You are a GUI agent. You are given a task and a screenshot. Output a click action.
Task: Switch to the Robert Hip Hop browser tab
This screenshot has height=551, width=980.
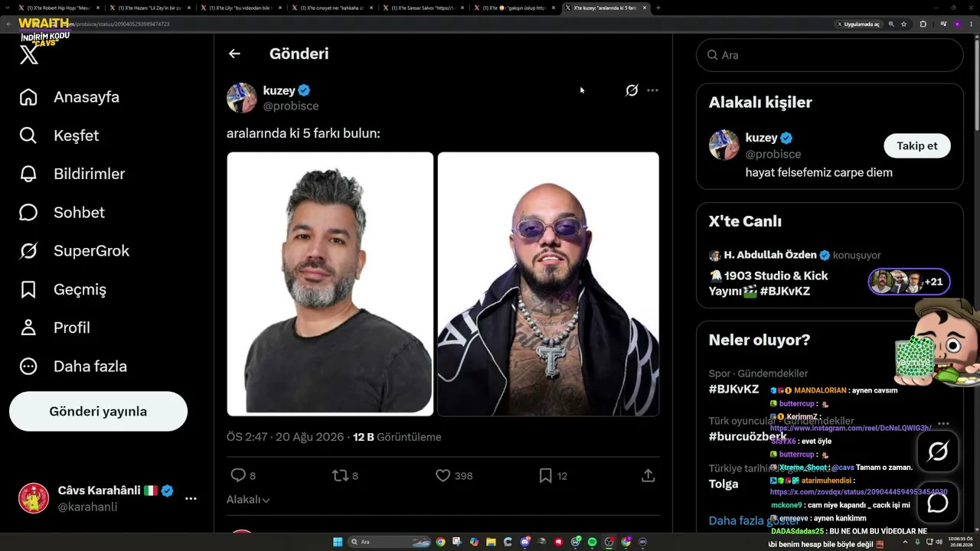[60, 8]
